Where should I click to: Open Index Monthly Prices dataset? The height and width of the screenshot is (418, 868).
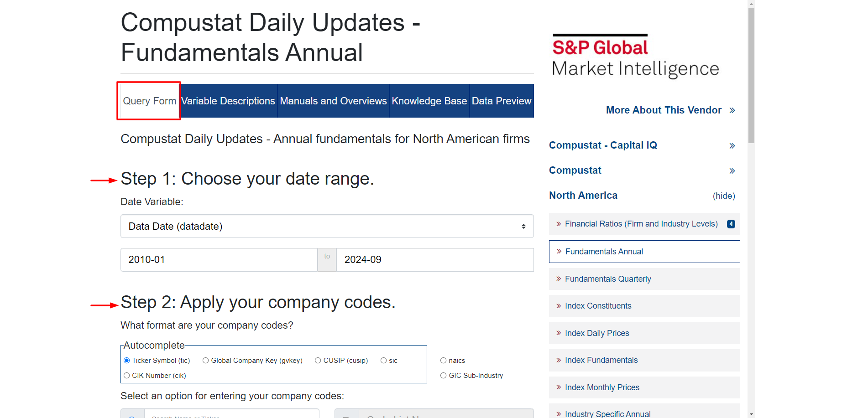(644, 387)
